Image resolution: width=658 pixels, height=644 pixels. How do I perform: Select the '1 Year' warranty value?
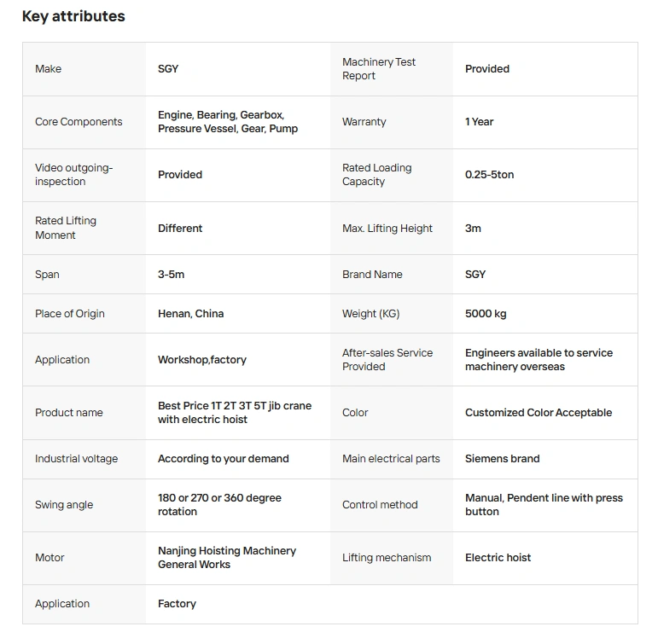[480, 122]
